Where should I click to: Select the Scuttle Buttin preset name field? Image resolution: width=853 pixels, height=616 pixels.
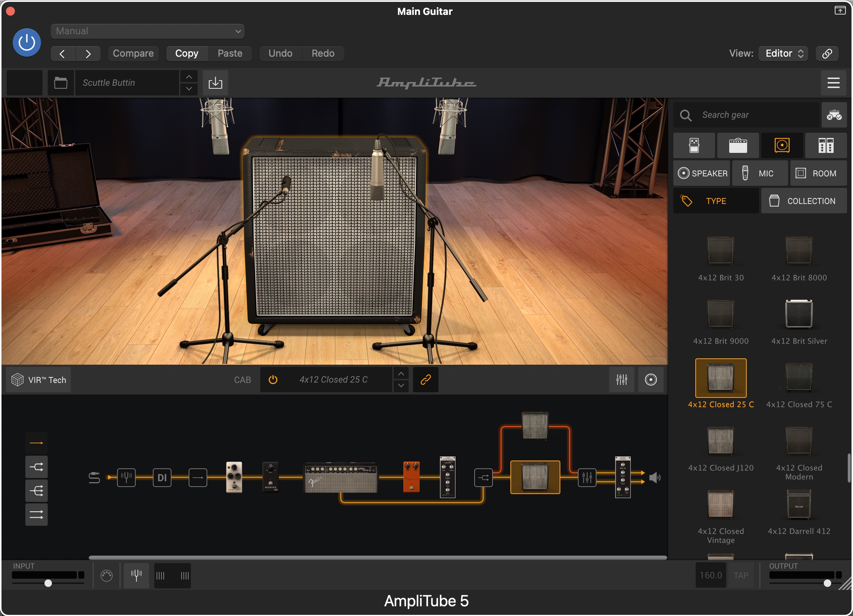(x=127, y=83)
